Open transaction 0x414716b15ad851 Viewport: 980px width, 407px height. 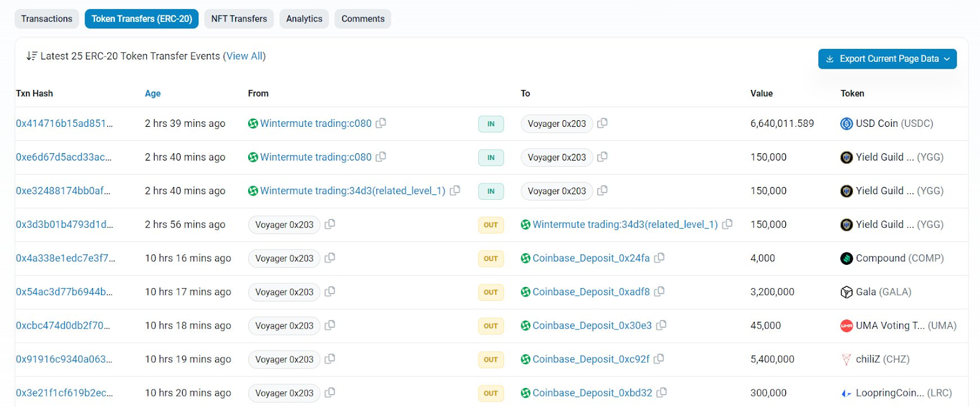[x=64, y=123]
